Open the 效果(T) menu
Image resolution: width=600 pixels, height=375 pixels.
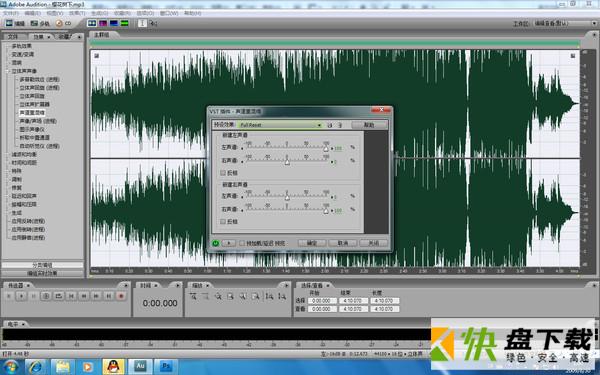click(77, 13)
